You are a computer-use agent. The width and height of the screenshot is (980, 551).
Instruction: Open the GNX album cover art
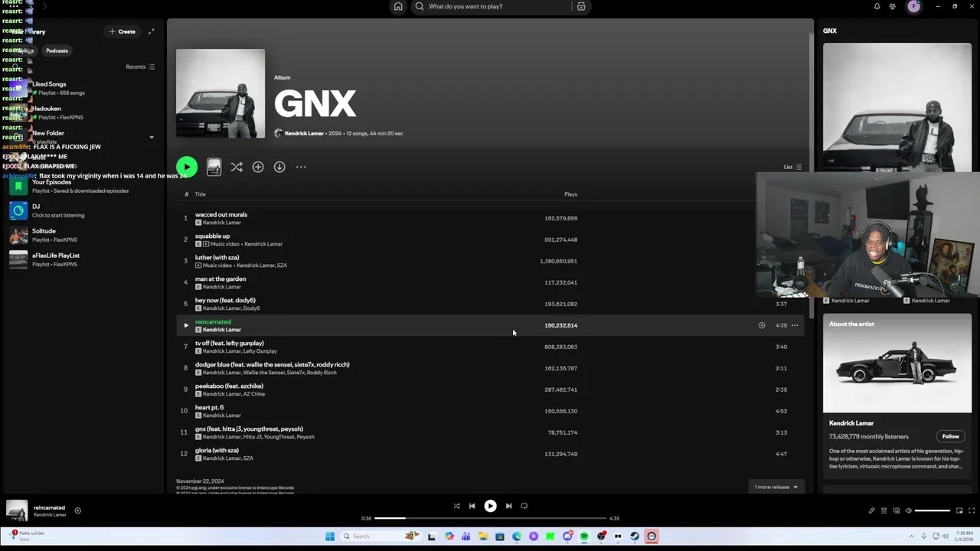pyautogui.click(x=220, y=93)
